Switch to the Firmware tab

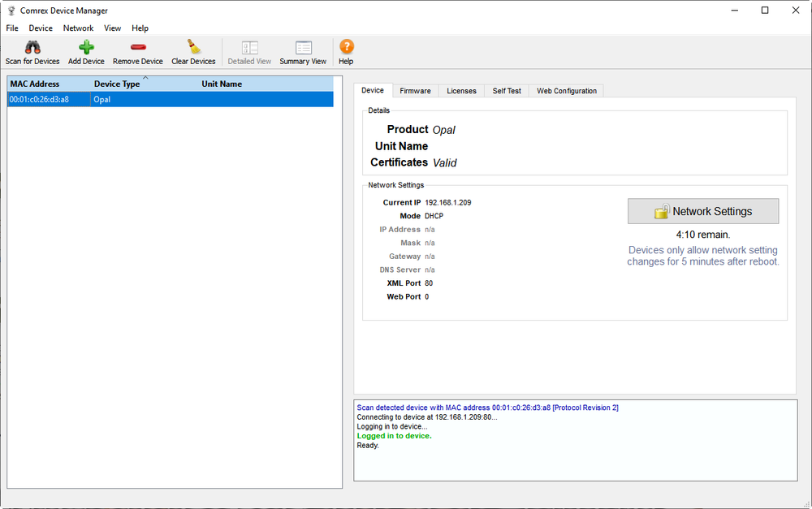415,91
